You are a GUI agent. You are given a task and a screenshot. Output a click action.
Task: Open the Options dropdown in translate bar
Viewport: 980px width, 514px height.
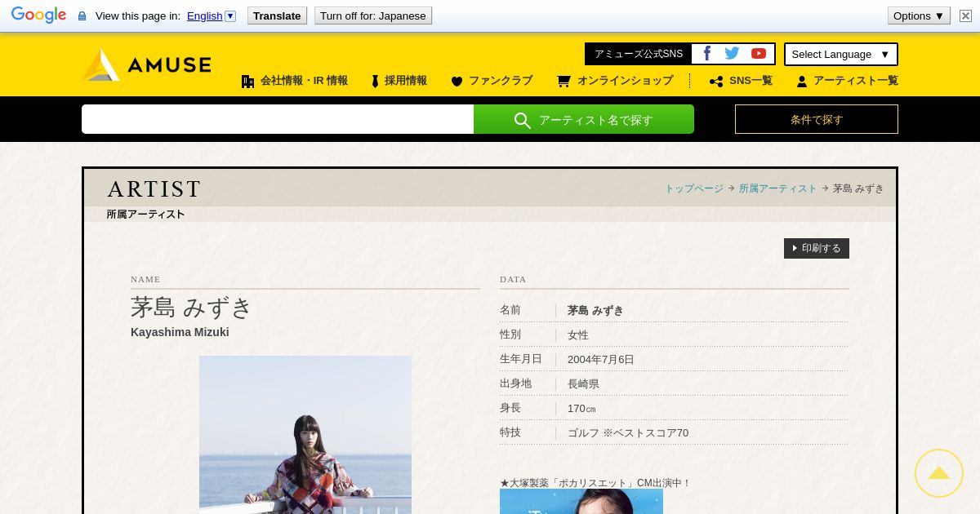pyautogui.click(x=919, y=16)
